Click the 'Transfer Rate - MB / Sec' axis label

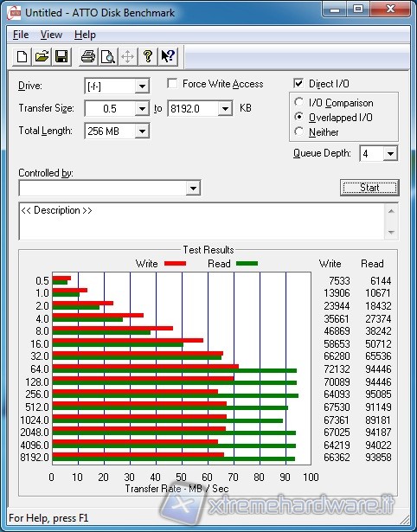[x=176, y=489]
